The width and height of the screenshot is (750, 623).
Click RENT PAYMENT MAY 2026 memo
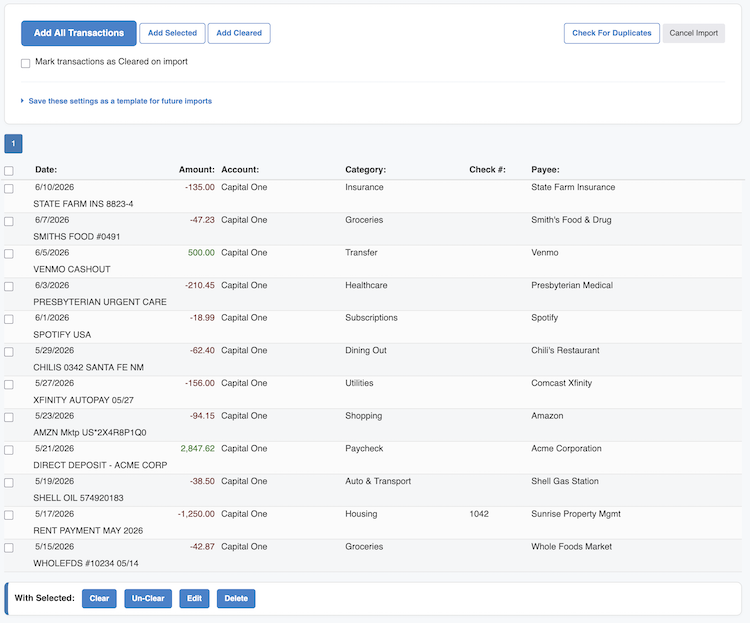tap(88, 530)
